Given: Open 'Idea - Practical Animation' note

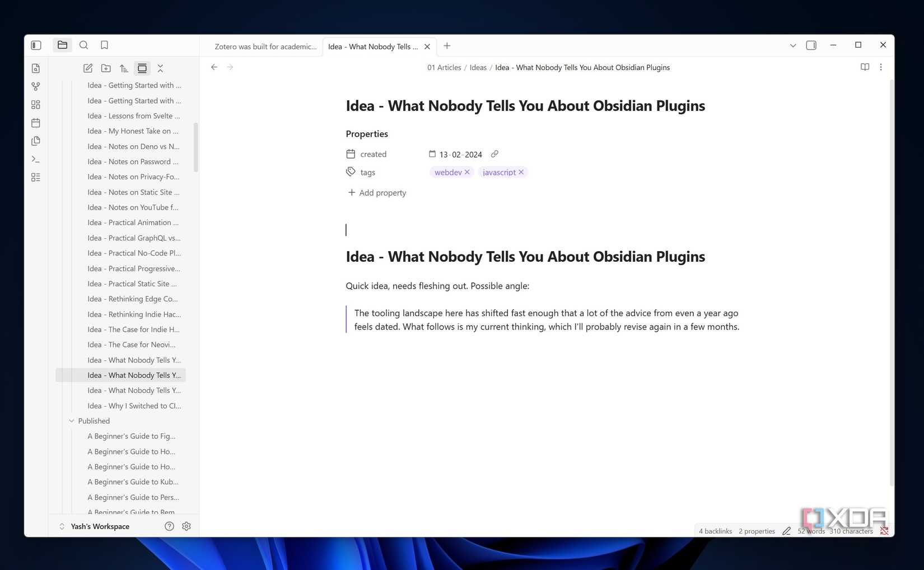Looking at the screenshot, I should pos(133,223).
